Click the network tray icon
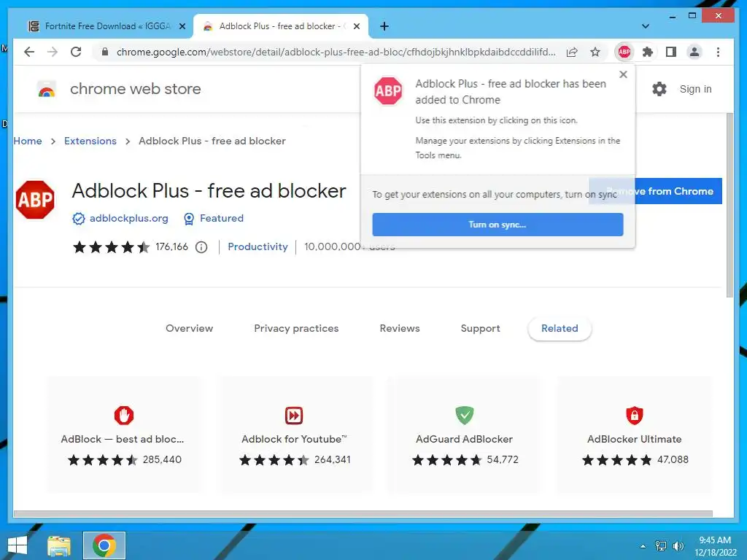 [x=661, y=545]
